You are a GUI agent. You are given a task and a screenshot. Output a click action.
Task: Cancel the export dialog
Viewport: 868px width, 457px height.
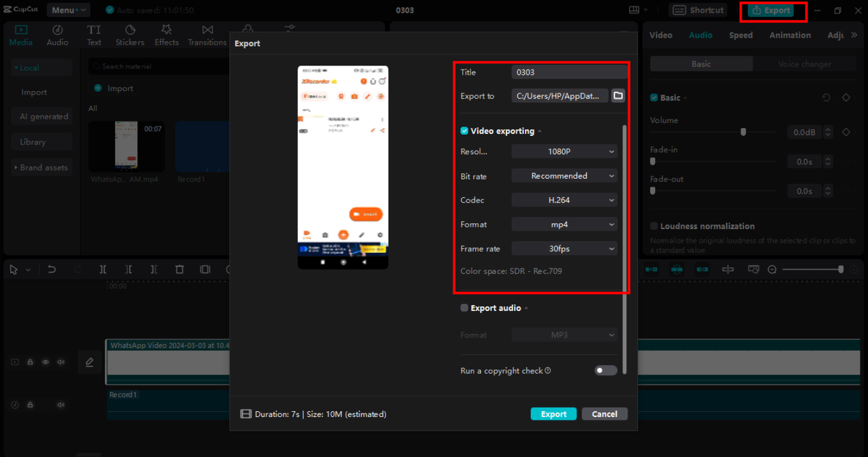604,414
